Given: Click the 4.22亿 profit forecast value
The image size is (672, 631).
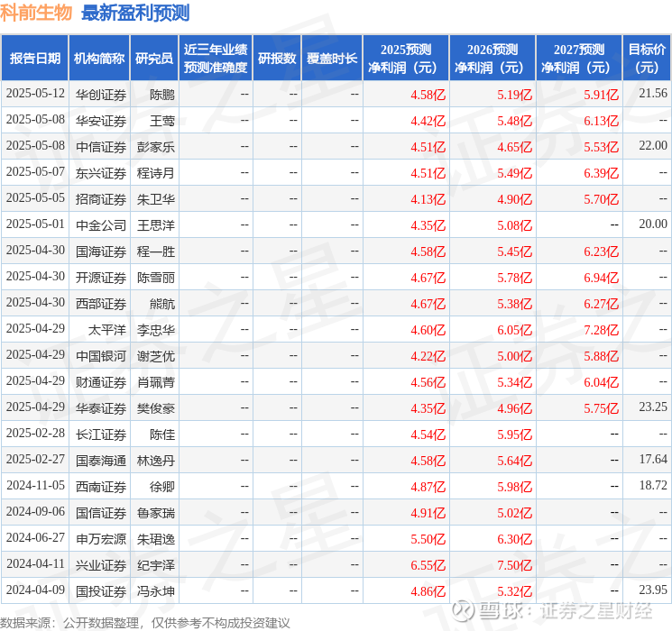Looking at the screenshot, I should pyautogui.click(x=428, y=356).
